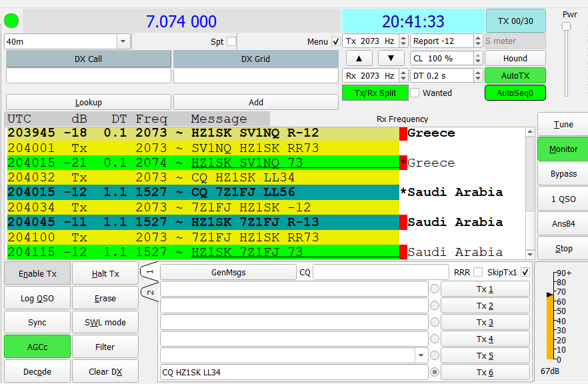
Task: Select the Tx 6 radio button
Action: [x=435, y=372]
